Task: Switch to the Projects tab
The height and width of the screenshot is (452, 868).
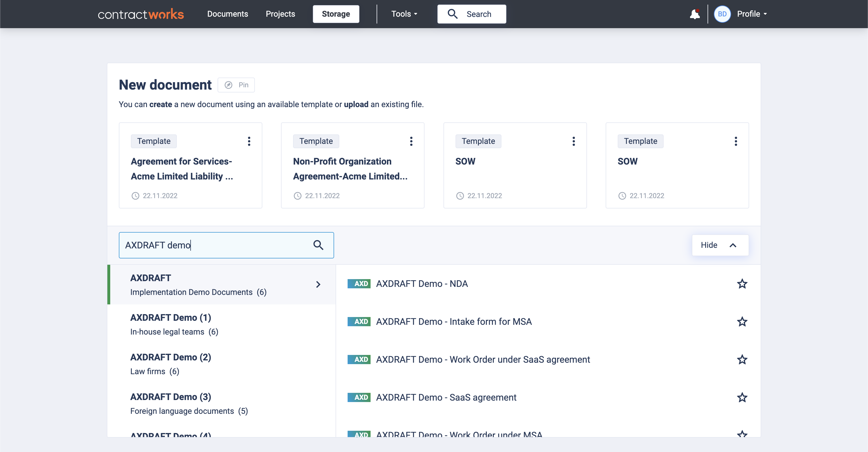Action: [x=280, y=14]
